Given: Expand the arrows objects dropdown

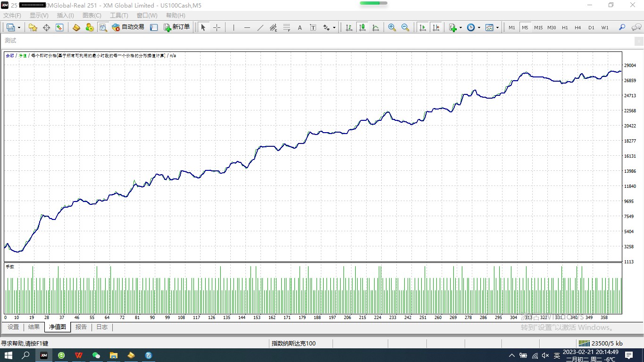Looking at the screenshot, I should click(334, 28).
